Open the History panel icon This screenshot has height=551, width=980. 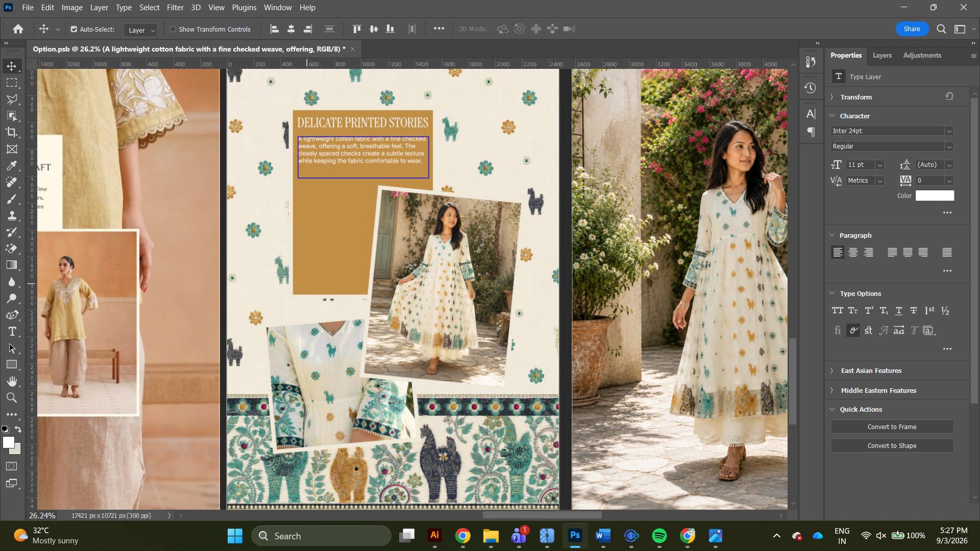811,88
